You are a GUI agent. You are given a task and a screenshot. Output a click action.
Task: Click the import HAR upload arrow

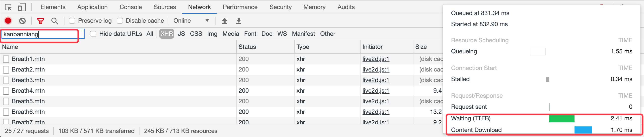pos(225,21)
